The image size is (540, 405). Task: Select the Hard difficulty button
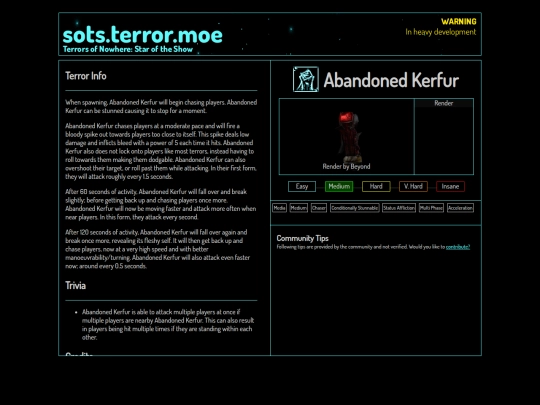376,186
